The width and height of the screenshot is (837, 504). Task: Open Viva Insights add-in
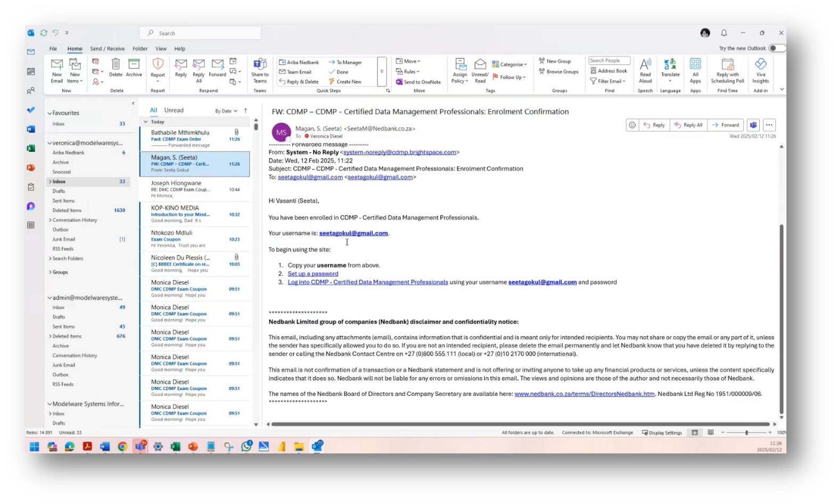pyautogui.click(x=760, y=71)
